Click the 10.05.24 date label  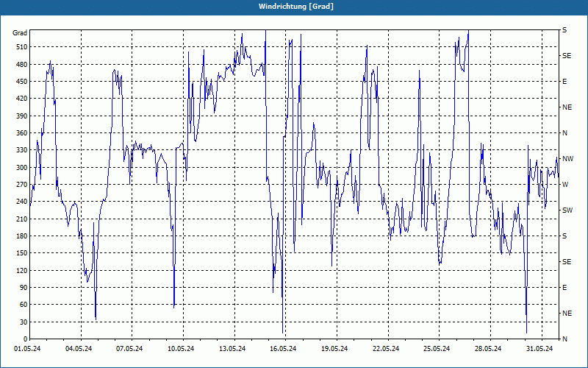[181, 349]
